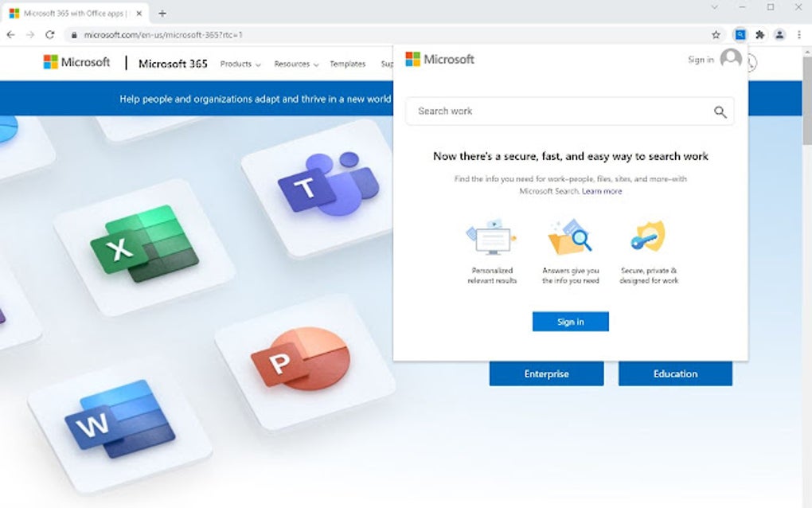
Task: Select the Microsoft 365 with Office apps tab
Action: click(75, 14)
